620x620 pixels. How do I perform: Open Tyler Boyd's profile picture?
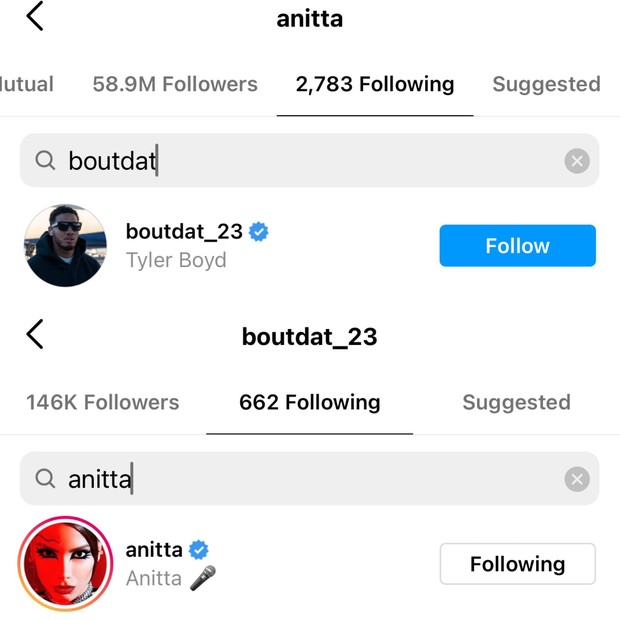pos(65,246)
